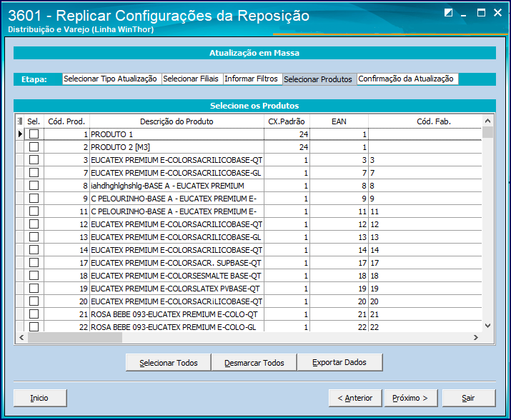
Task: Click the EAN cell of product 14
Action: pos(339,250)
